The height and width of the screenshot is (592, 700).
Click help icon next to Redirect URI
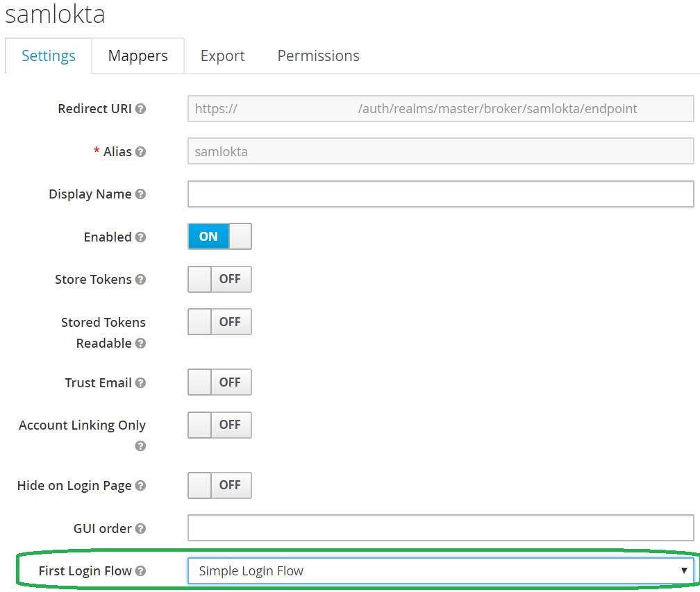(x=140, y=110)
